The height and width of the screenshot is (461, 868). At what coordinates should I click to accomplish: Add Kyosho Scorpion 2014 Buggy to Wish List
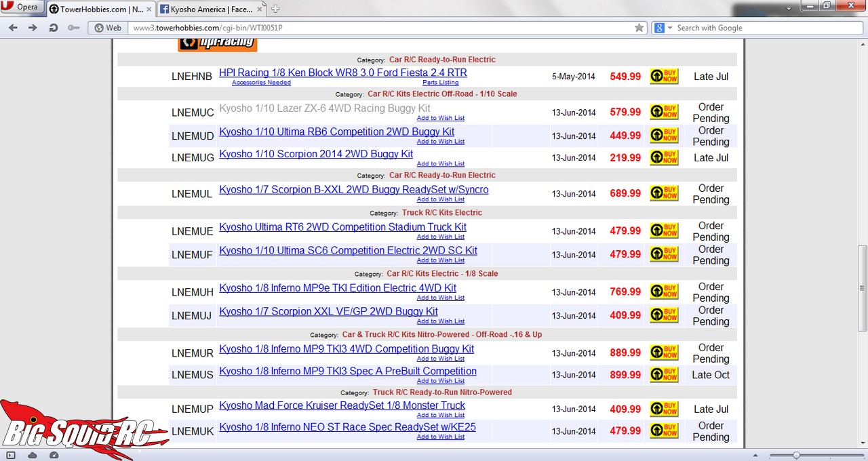440,163
